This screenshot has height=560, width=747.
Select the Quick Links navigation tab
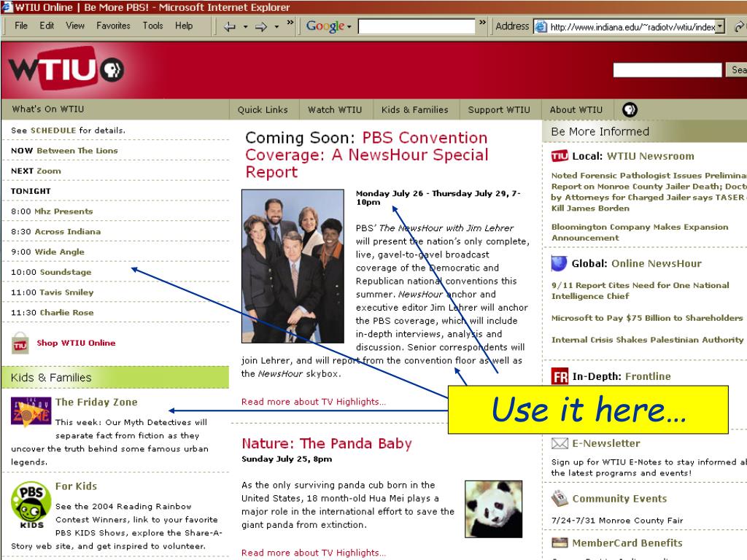tap(263, 109)
